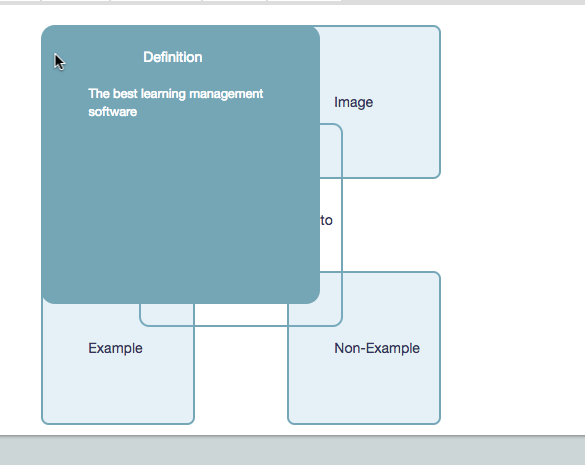Click the Image label text
The width and height of the screenshot is (585, 465).
point(353,102)
